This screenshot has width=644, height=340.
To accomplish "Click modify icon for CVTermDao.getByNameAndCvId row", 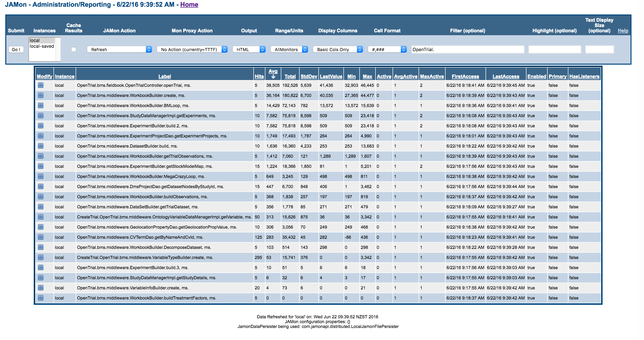I will (41, 237).
